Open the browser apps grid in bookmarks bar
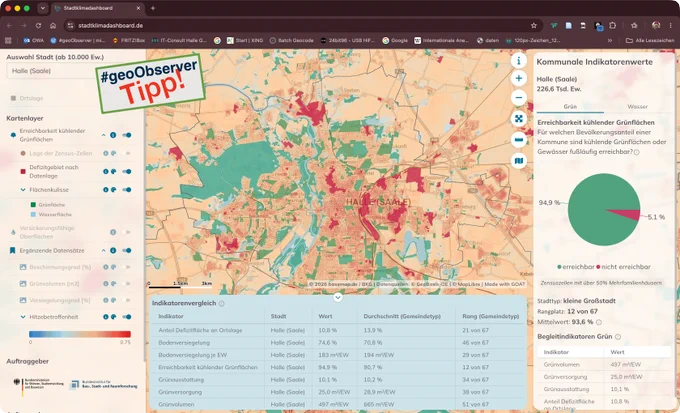 point(8,40)
